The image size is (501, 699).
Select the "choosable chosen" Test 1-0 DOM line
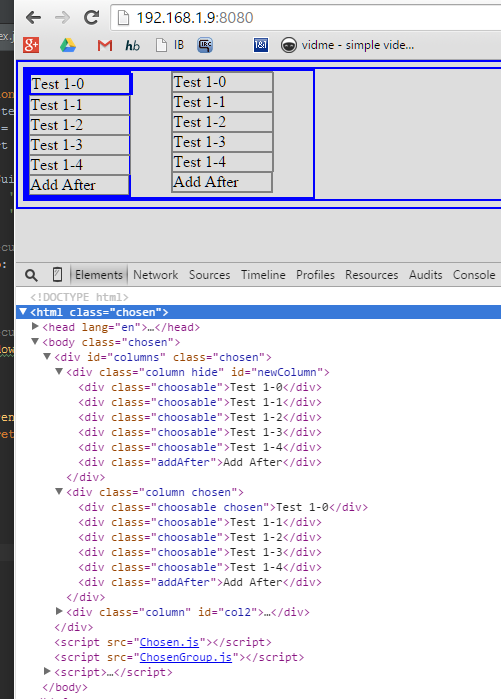(x=223, y=507)
